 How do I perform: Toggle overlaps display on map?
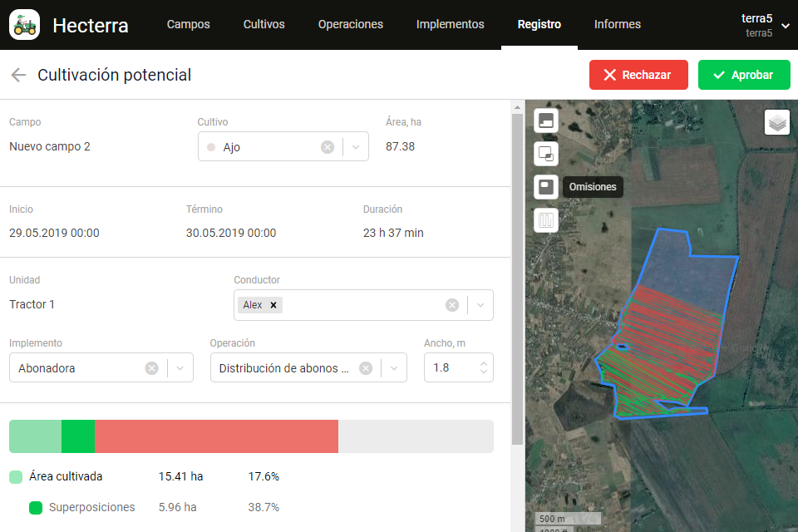pyautogui.click(x=545, y=154)
